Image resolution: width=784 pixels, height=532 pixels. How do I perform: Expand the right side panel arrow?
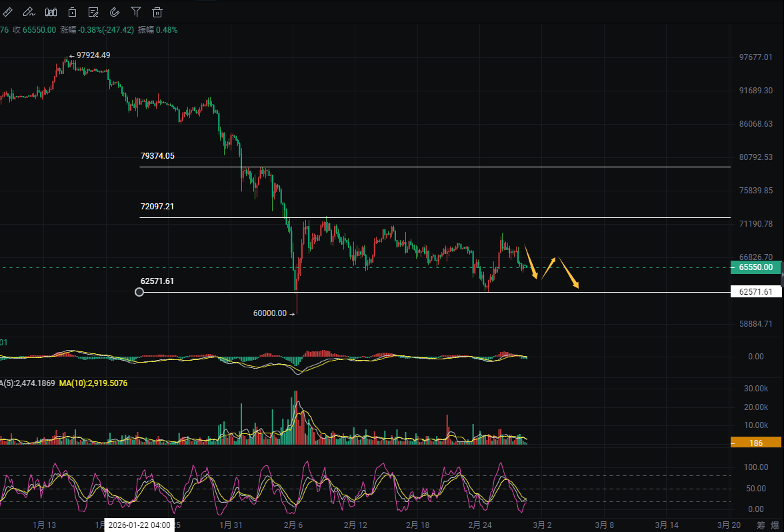pos(782,275)
